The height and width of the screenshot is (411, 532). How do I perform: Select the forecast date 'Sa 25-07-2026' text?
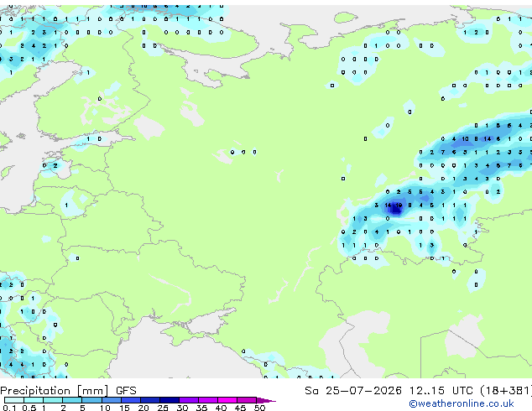coord(353,391)
